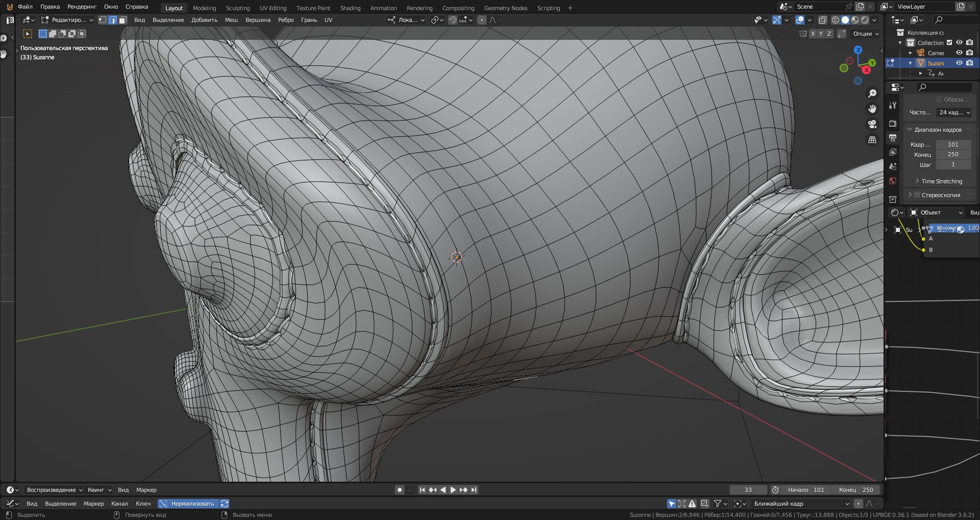Expand the Time Stretching panel

(942, 181)
